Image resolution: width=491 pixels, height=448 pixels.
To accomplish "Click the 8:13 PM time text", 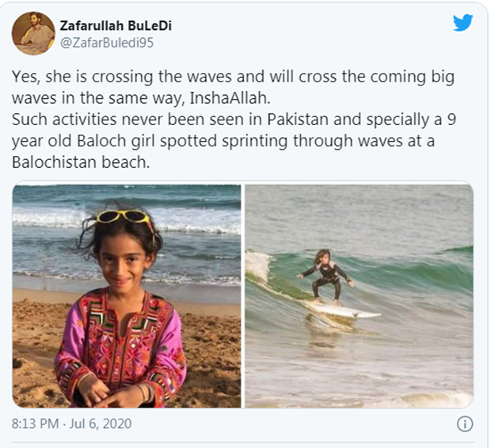I will point(36,424).
